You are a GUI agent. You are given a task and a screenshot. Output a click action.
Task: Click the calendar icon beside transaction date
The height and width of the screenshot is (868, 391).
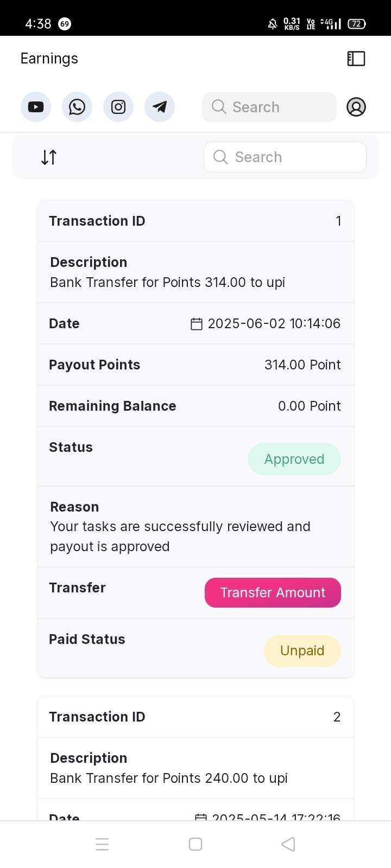[197, 324]
